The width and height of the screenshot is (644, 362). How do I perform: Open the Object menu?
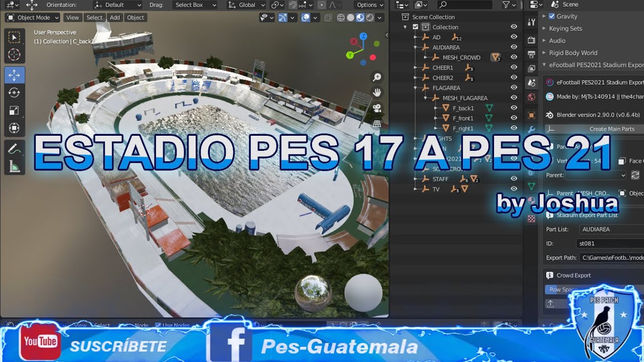point(135,18)
